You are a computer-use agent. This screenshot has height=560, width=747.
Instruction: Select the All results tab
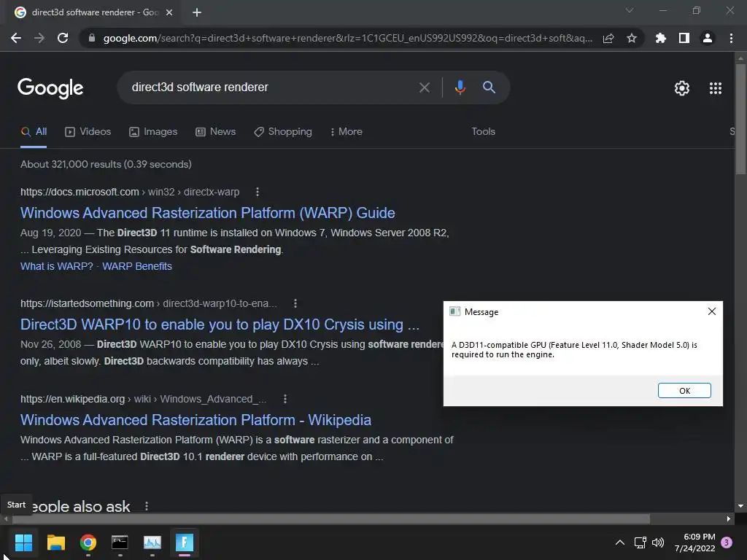pos(34,132)
